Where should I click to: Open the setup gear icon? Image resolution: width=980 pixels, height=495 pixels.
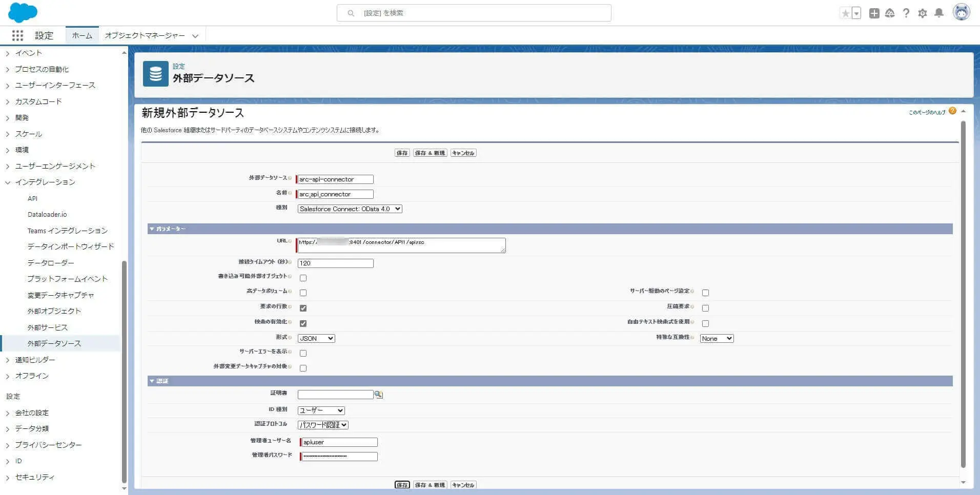(923, 13)
